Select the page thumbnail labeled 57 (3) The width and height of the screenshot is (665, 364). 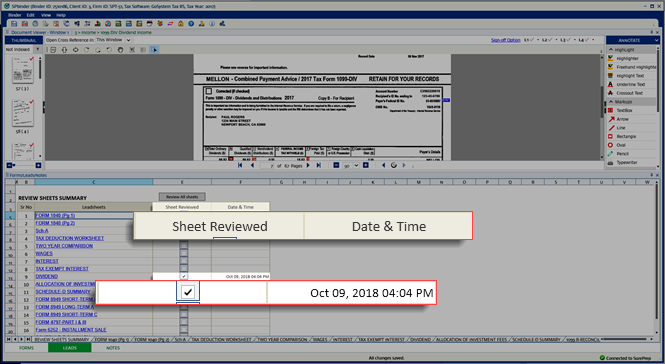(x=22, y=70)
